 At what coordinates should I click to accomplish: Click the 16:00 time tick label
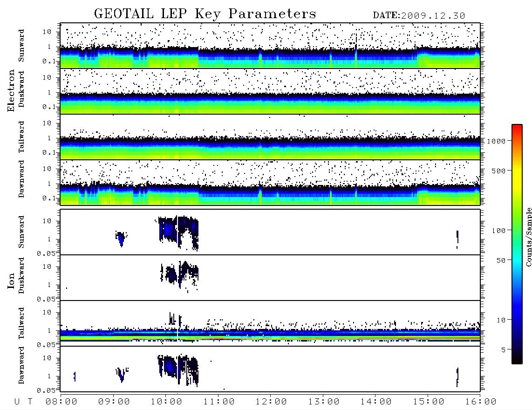point(481,402)
